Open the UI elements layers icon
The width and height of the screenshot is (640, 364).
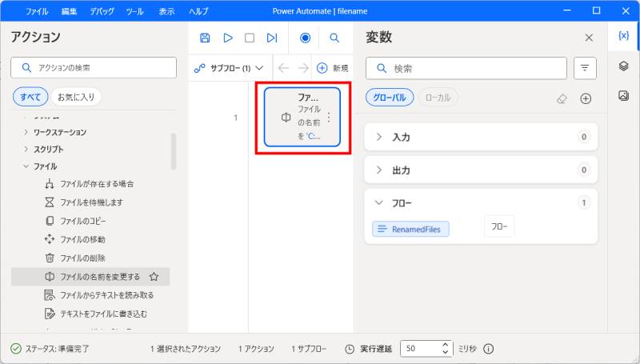[623, 66]
